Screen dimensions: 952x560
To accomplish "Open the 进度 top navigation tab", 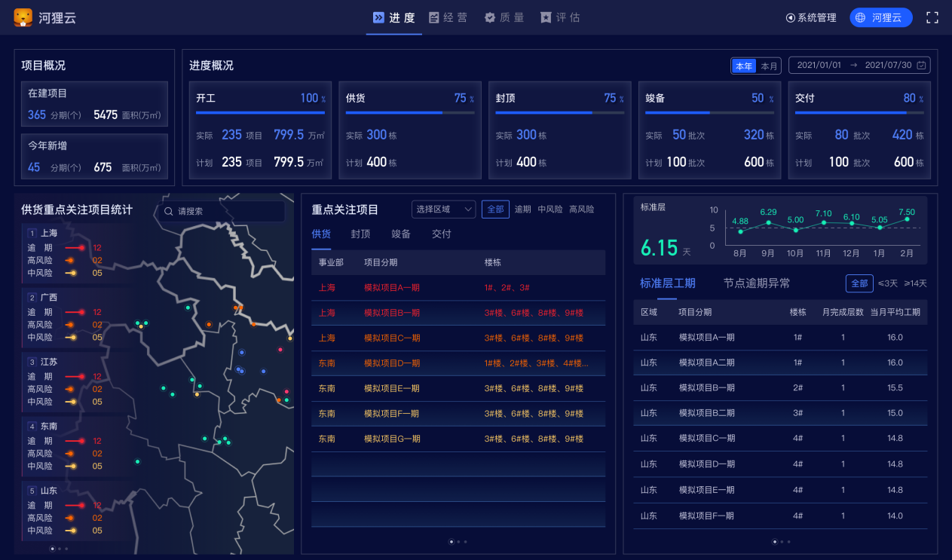I will (x=394, y=17).
